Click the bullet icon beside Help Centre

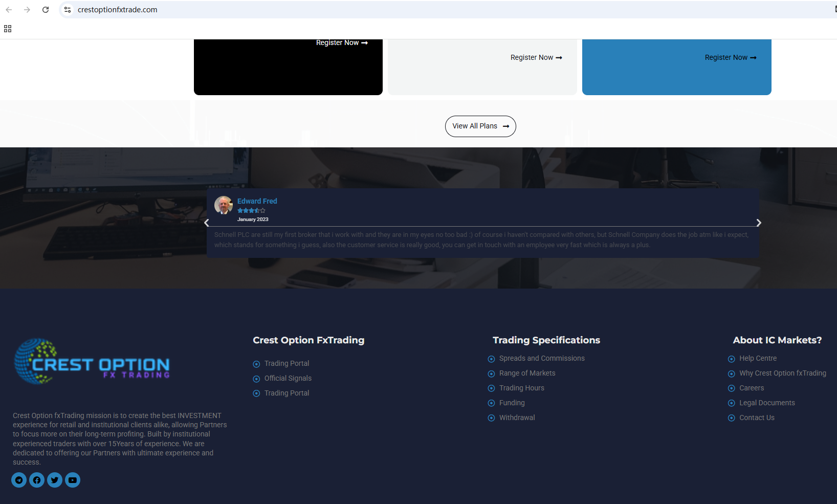[731, 359]
